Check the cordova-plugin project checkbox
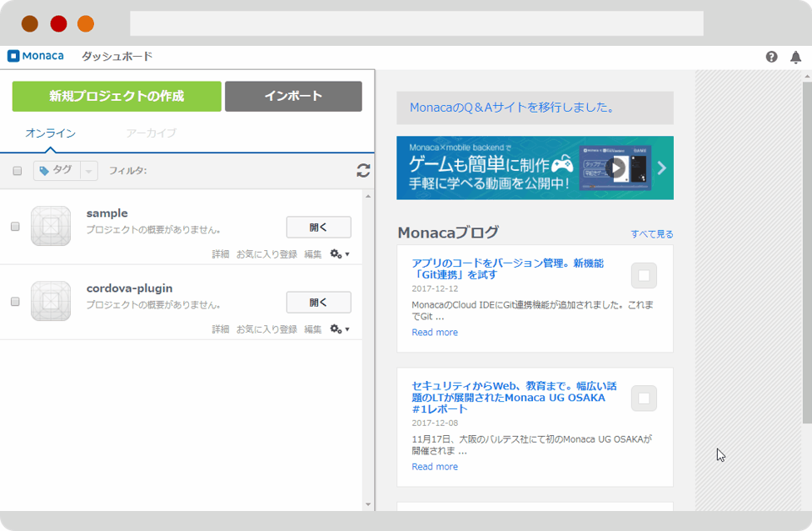The height and width of the screenshot is (531, 812). click(16, 302)
